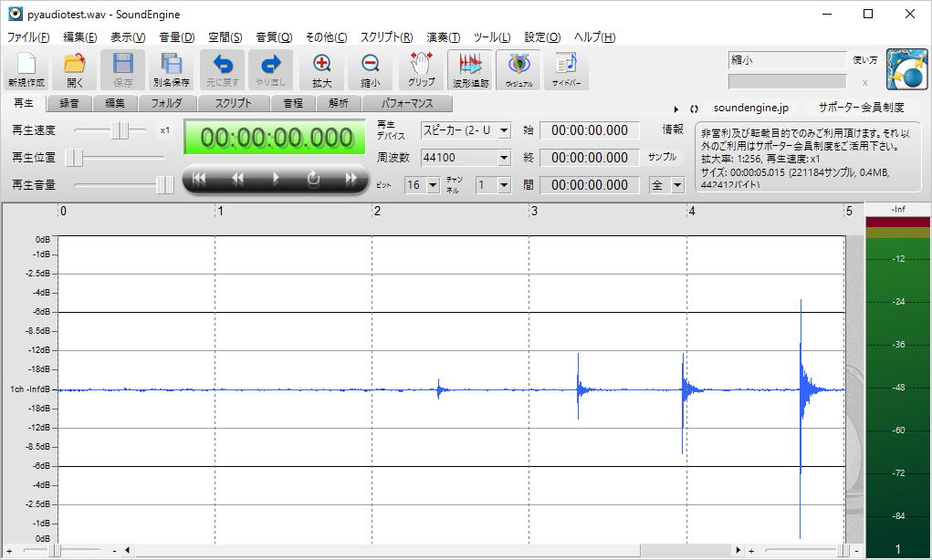Zoom out with the 縮小 icon
This screenshot has height=560, width=932.
coord(370,69)
